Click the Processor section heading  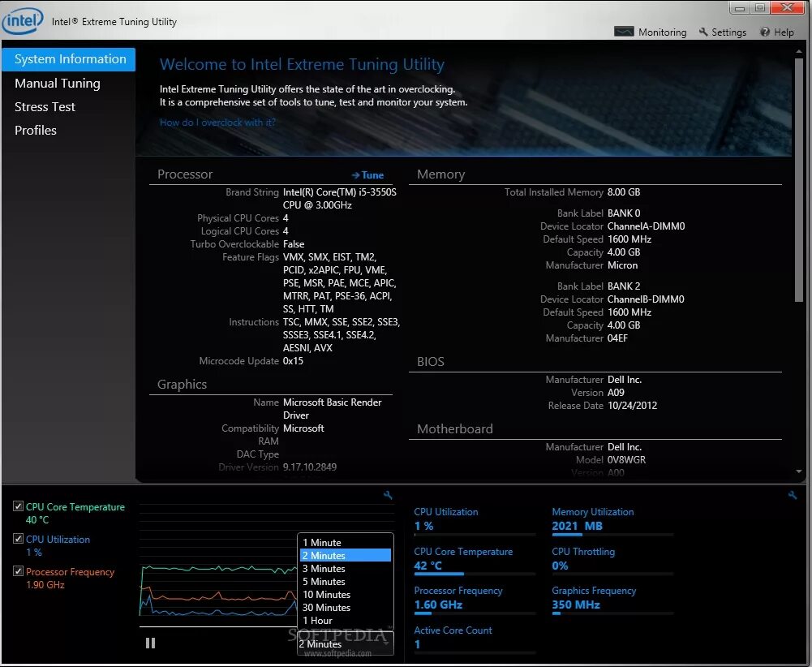[x=185, y=174]
